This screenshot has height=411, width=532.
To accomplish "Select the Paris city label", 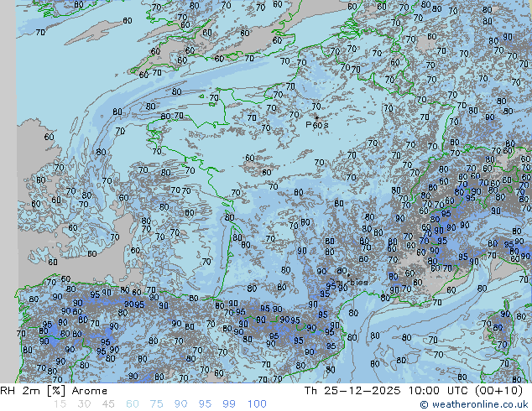I will 317,125.
